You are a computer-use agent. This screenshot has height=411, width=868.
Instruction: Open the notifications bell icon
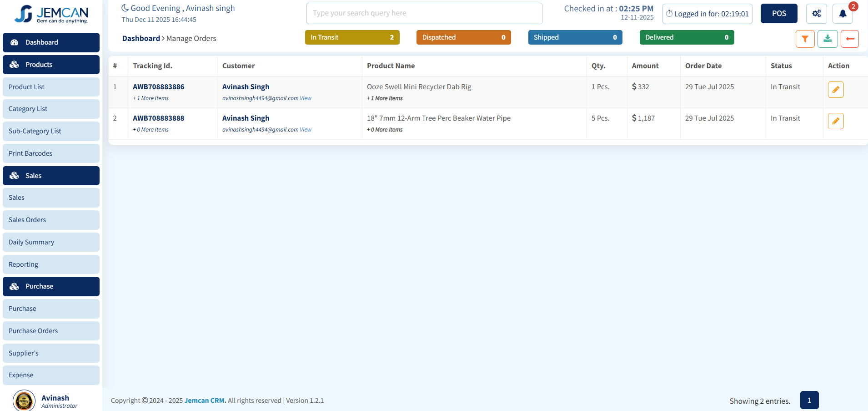click(x=842, y=14)
